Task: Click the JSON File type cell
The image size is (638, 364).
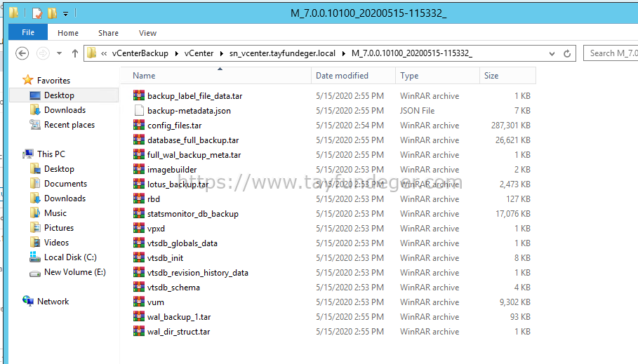Action: click(417, 111)
